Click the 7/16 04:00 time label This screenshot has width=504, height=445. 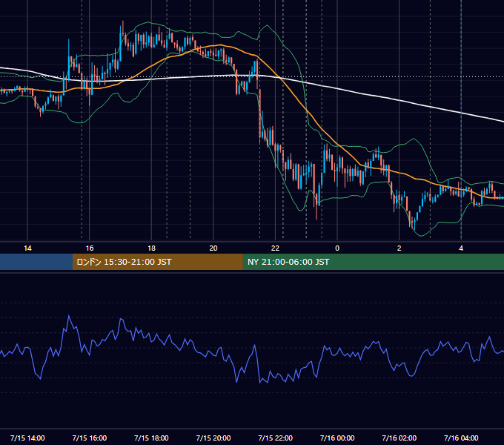[461, 438]
